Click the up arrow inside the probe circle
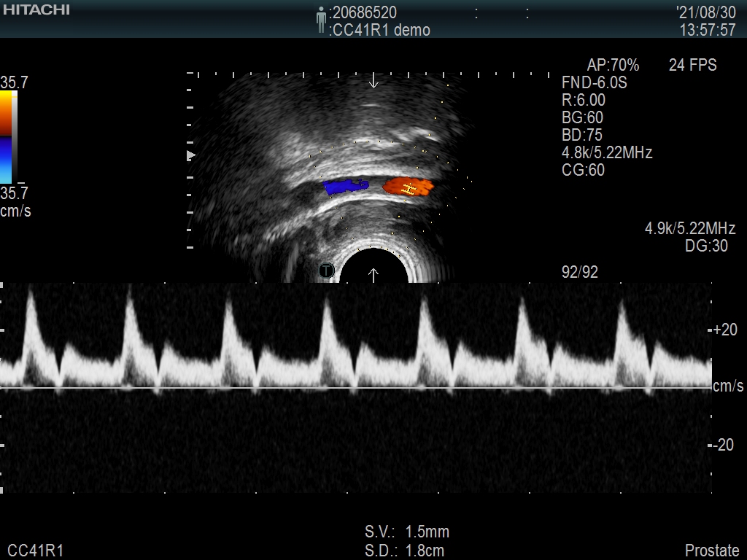 [373, 274]
